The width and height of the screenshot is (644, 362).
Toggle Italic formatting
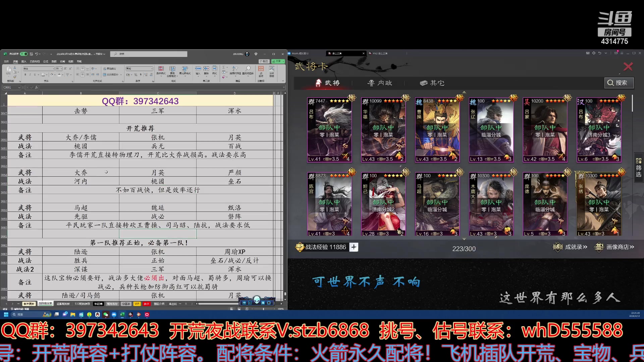point(30,75)
